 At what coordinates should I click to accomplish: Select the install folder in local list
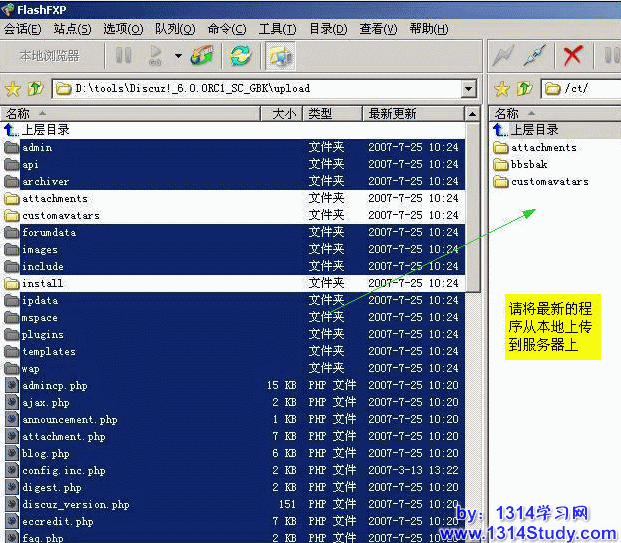tap(42, 283)
